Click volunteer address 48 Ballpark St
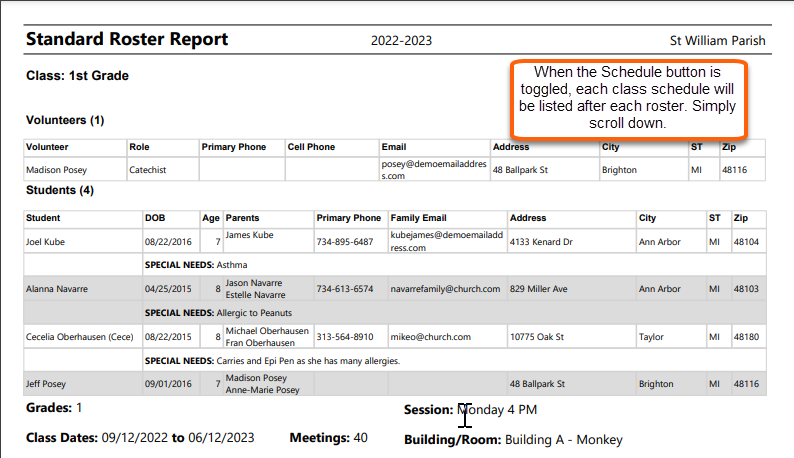794x458 pixels. 520,170
